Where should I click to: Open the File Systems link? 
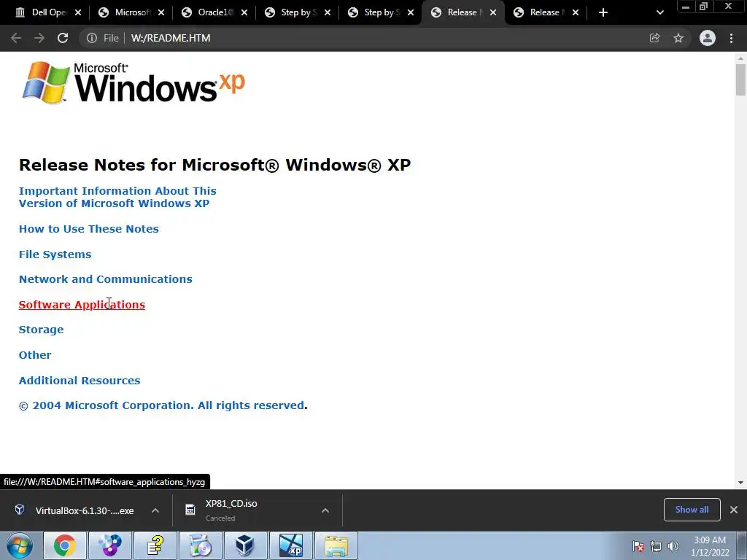[x=55, y=254]
